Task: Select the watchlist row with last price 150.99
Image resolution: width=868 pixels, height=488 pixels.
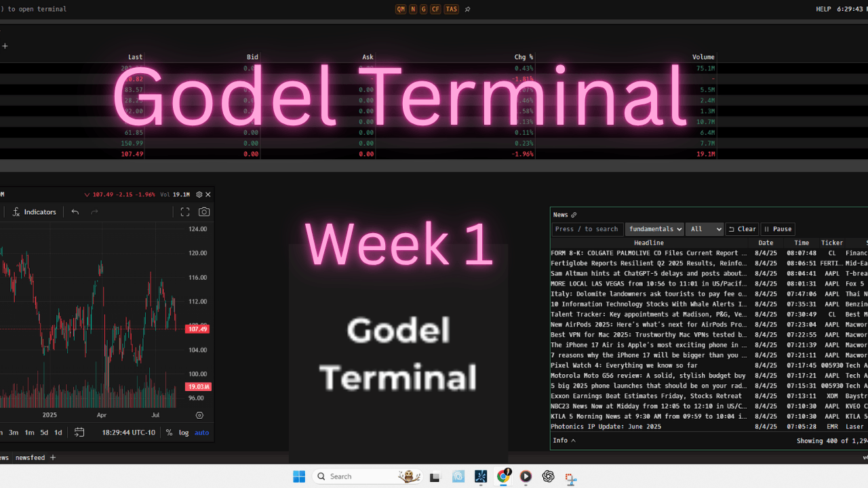Action: pyautogui.click(x=358, y=143)
